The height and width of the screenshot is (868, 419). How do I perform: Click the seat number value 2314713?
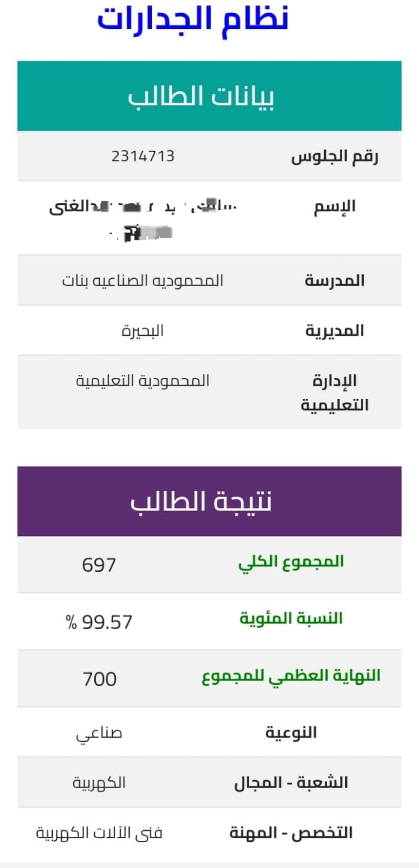pyautogui.click(x=143, y=156)
